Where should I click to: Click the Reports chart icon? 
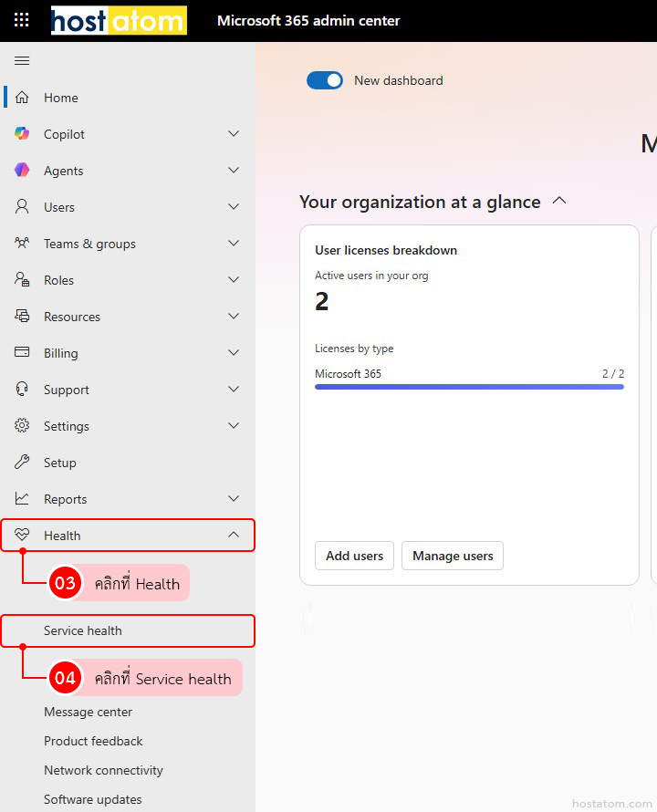click(x=22, y=498)
